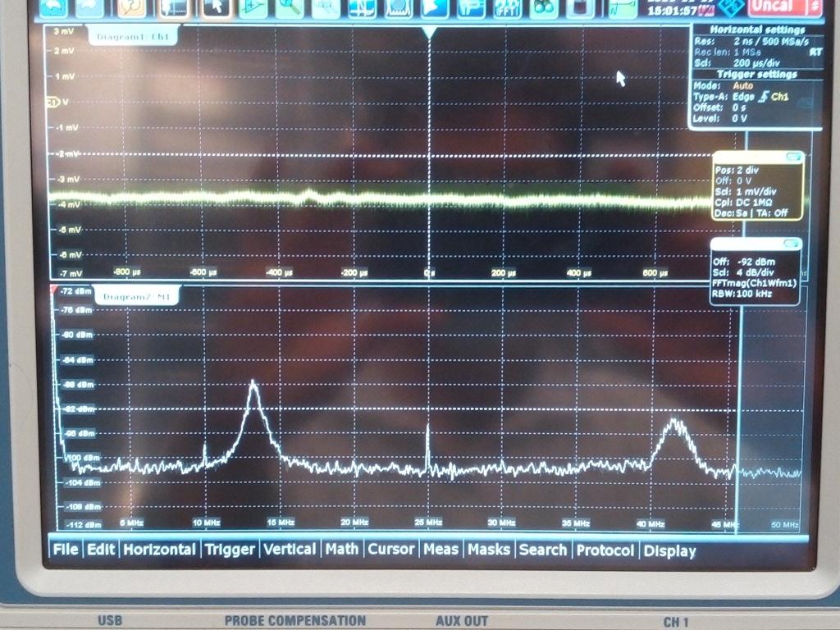
Task: Open the Masks menu
Action: (489, 550)
